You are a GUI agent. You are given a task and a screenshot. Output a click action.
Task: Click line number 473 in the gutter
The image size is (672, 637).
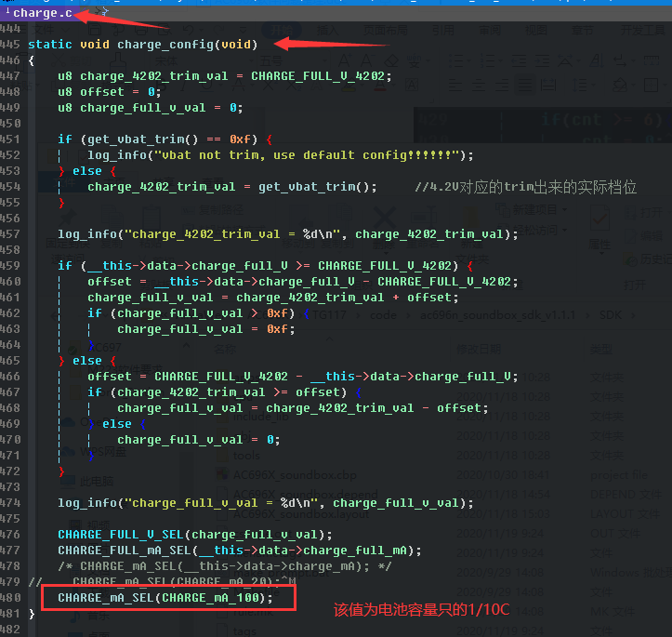coord(10,487)
